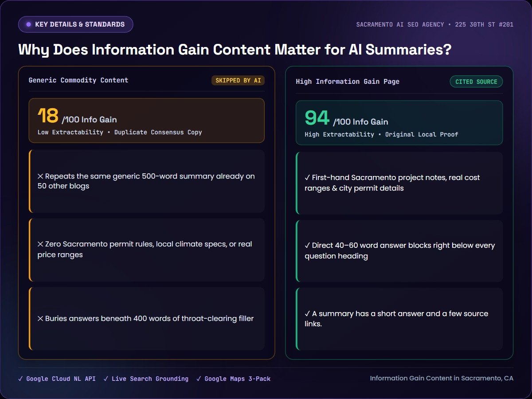The height and width of the screenshot is (399, 532).
Task: Click the Direct 40–60 word answer blocks card
Action: coord(399,251)
